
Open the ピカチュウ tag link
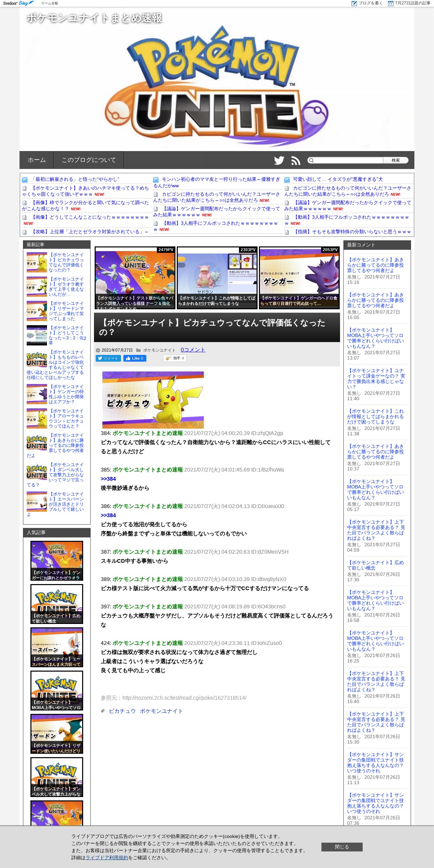point(122,711)
